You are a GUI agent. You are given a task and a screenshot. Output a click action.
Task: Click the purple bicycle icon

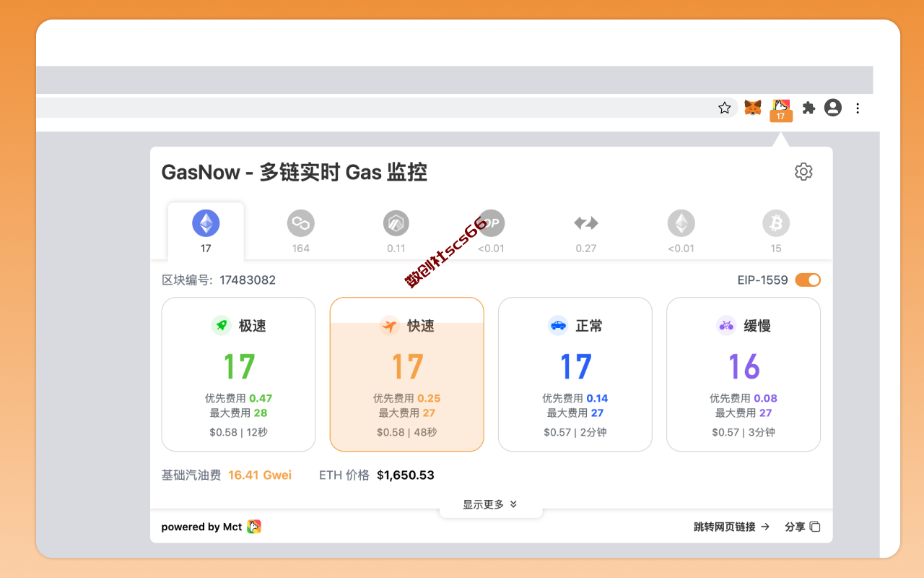coord(726,326)
